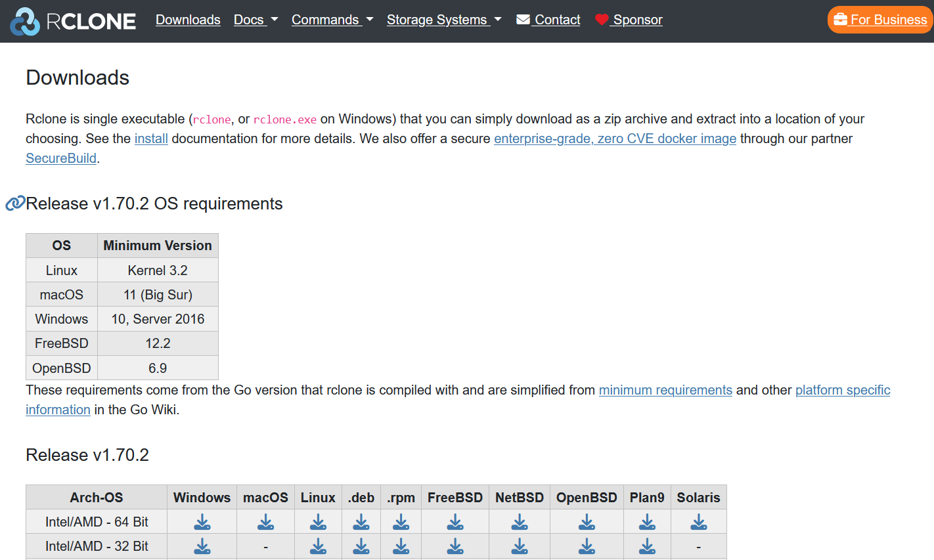The width and height of the screenshot is (934, 560).
Task: Download Intel/AMD 32 Bit Windows build
Action: [x=202, y=546]
